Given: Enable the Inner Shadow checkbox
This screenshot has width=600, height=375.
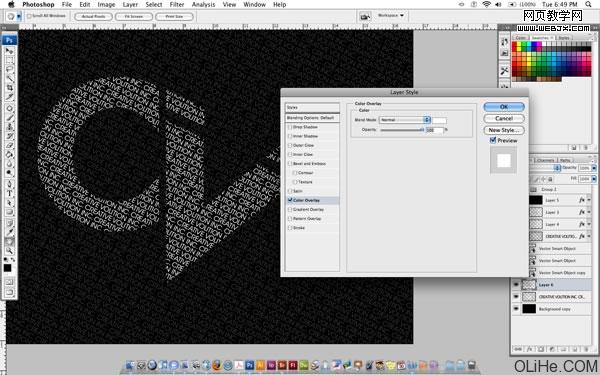Looking at the screenshot, I should (290, 136).
